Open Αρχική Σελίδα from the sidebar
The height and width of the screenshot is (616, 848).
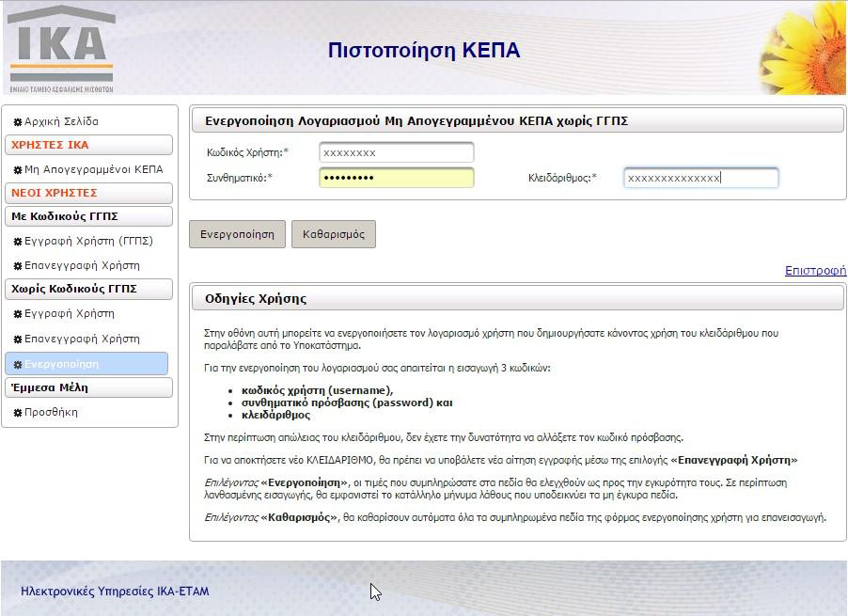click(x=61, y=121)
